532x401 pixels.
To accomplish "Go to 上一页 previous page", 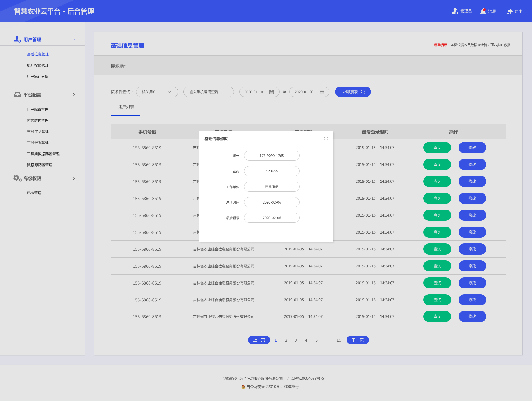I will [259, 340].
